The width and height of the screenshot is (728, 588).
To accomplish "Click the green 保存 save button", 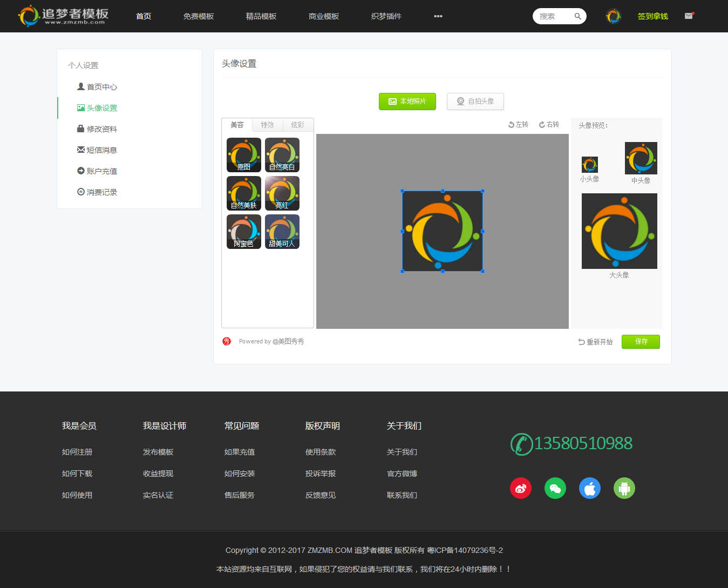I will 641,342.
